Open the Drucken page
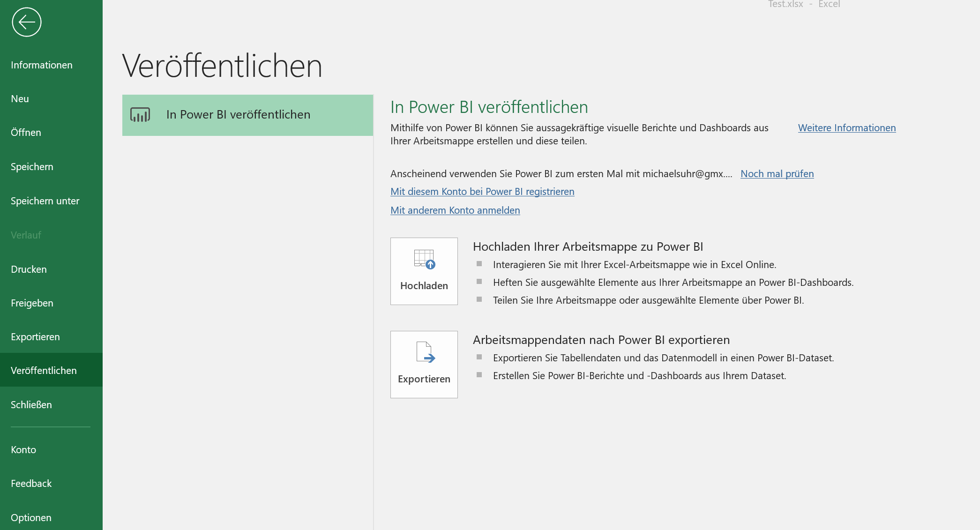The image size is (980, 530). (x=51, y=269)
